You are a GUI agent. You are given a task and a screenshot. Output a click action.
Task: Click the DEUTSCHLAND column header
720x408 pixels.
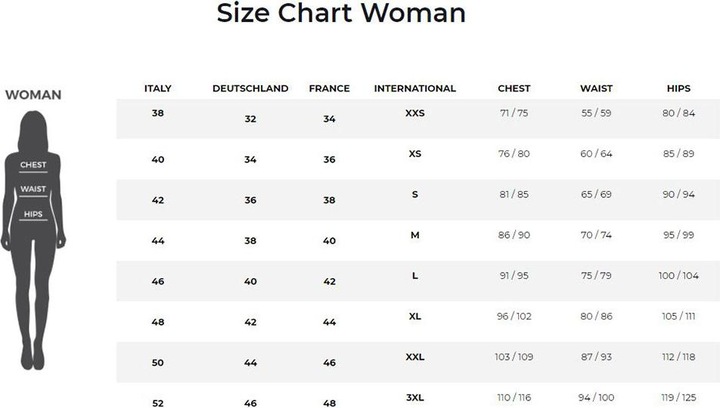250,89
